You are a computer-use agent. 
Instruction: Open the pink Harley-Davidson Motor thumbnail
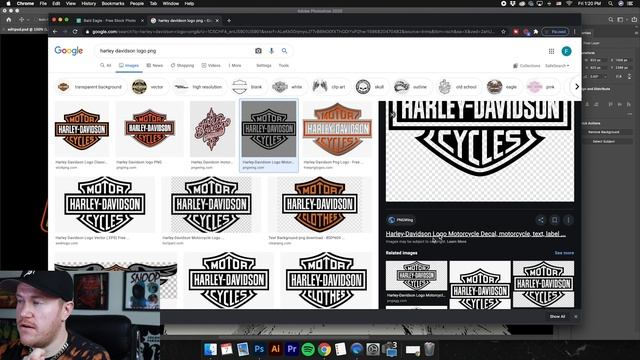212,129
